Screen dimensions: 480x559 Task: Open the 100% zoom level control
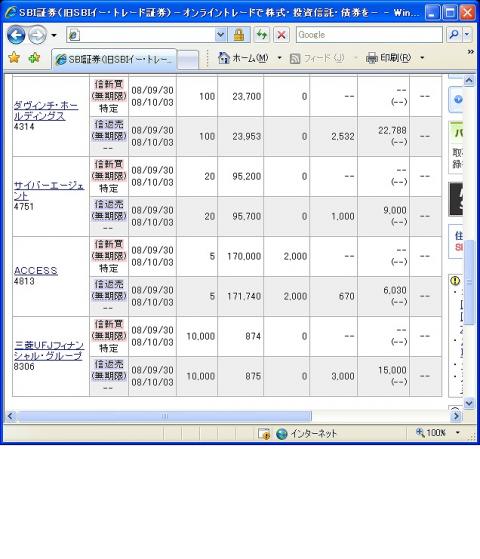[x=431, y=433]
